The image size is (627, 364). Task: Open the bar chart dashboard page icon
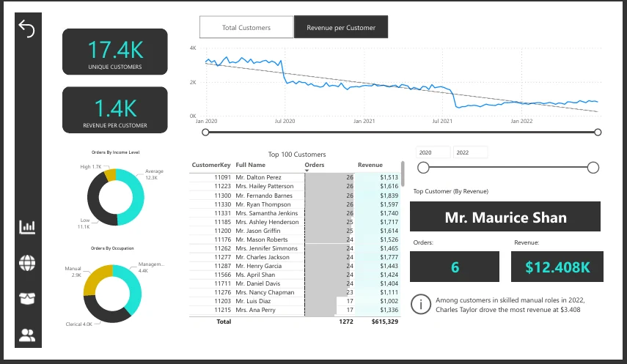tap(27, 227)
